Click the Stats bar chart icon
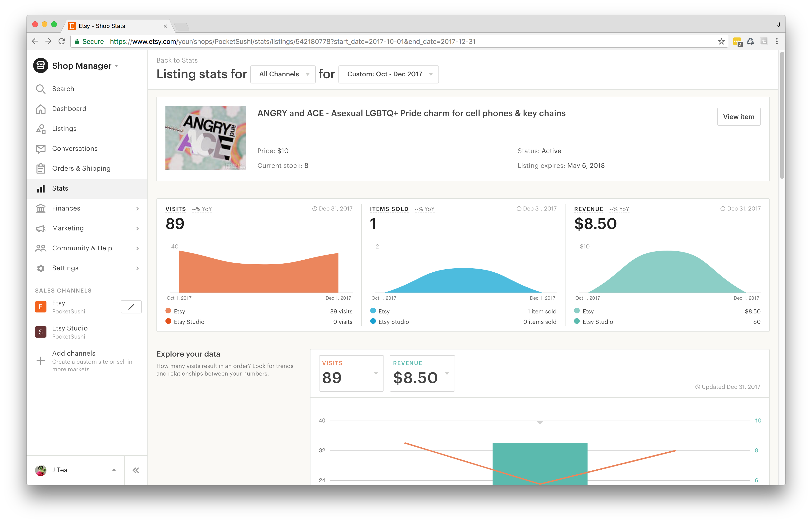 40,188
